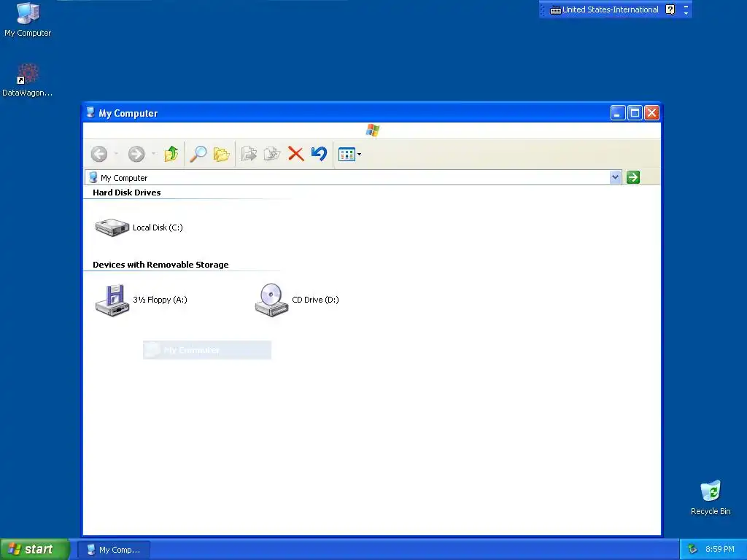Click the 8:59 PM taskbar clock
The image size is (747, 560).
click(x=719, y=549)
